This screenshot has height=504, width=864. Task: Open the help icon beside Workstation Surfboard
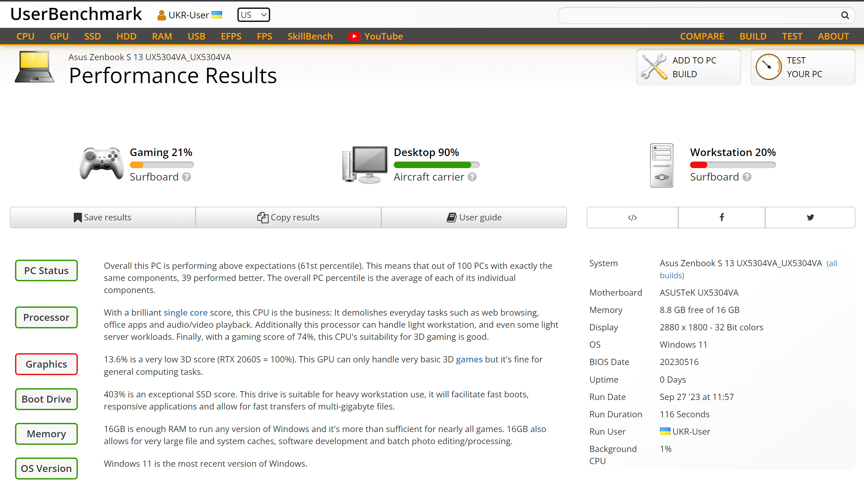(747, 177)
